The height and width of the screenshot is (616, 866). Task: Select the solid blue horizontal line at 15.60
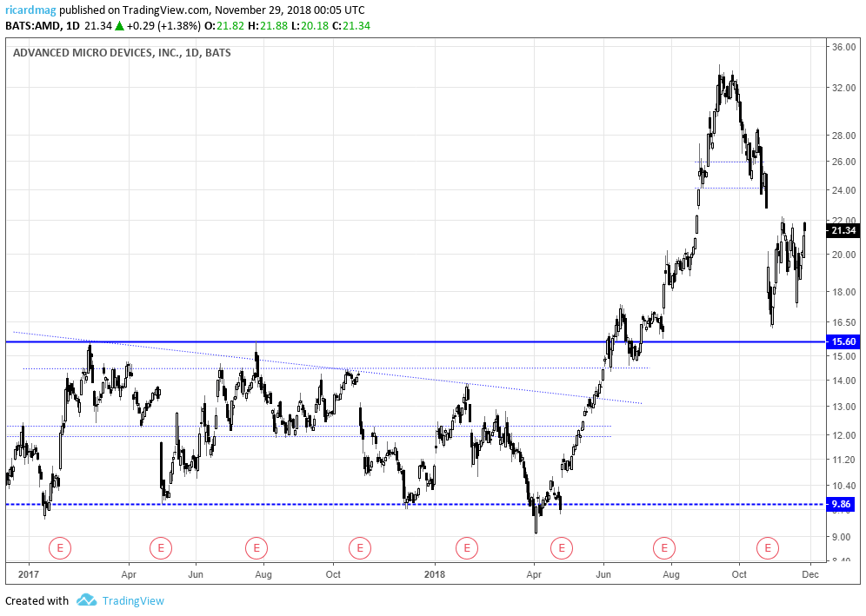[416, 341]
